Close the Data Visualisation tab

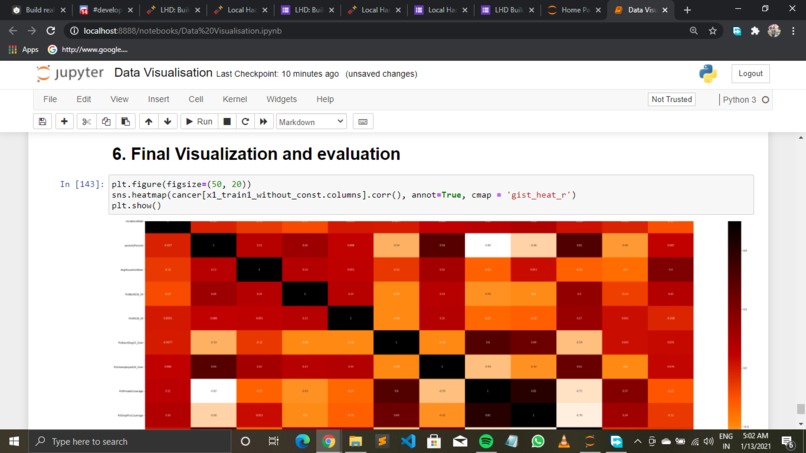[665, 10]
